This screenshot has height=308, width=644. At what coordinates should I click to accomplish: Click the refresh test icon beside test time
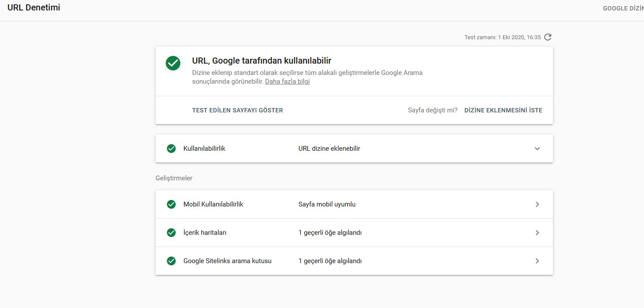[x=548, y=37]
